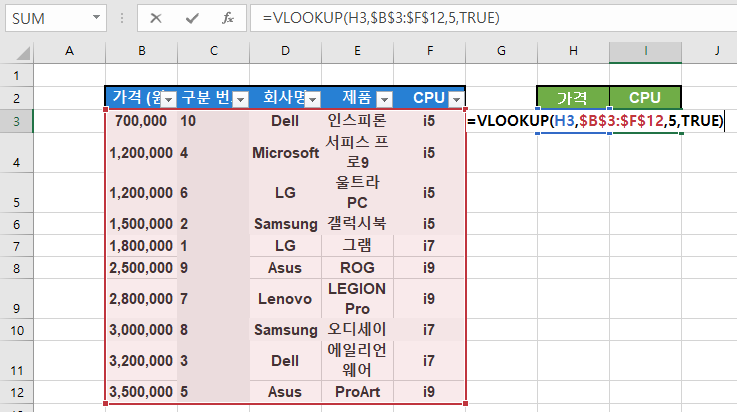Viewport: 737px width, 412px height.
Task: Click the Dell cell in row 3
Action: pos(285,121)
